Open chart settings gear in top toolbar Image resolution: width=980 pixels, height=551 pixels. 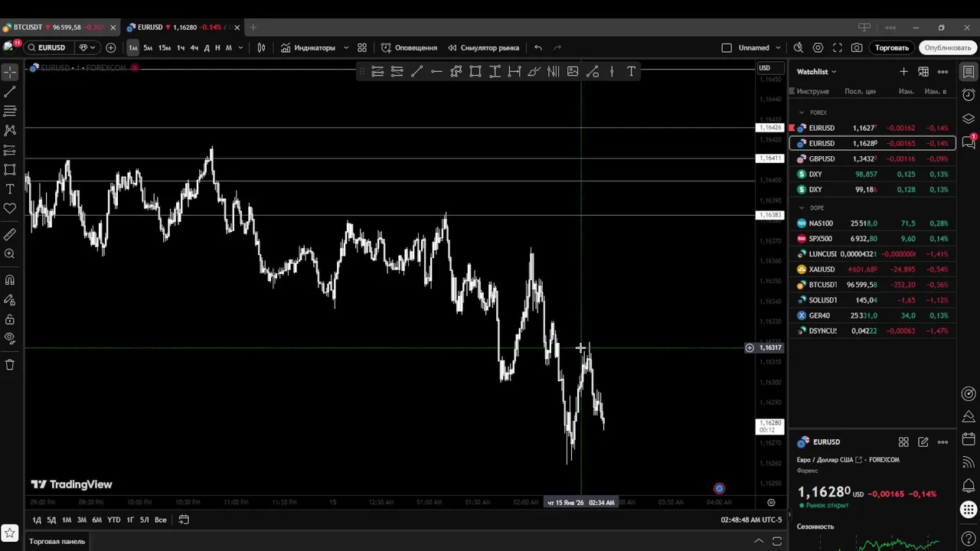(x=818, y=47)
